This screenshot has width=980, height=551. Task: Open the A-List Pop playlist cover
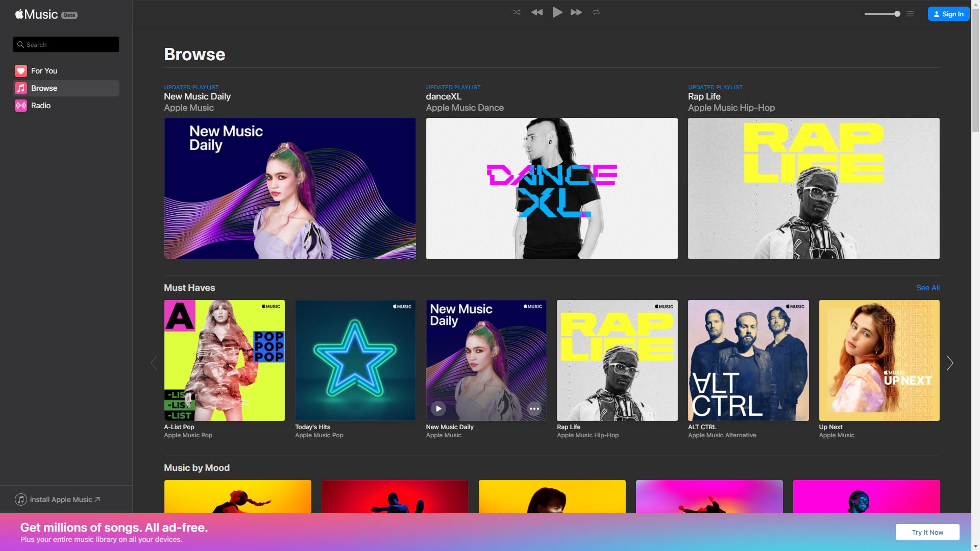(x=225, y=360)
